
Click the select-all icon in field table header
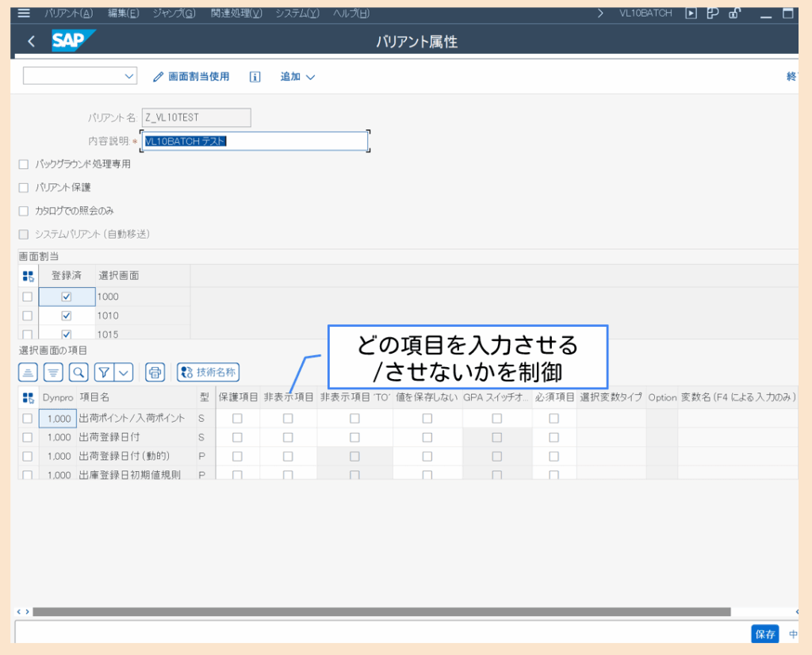point(28,397)
